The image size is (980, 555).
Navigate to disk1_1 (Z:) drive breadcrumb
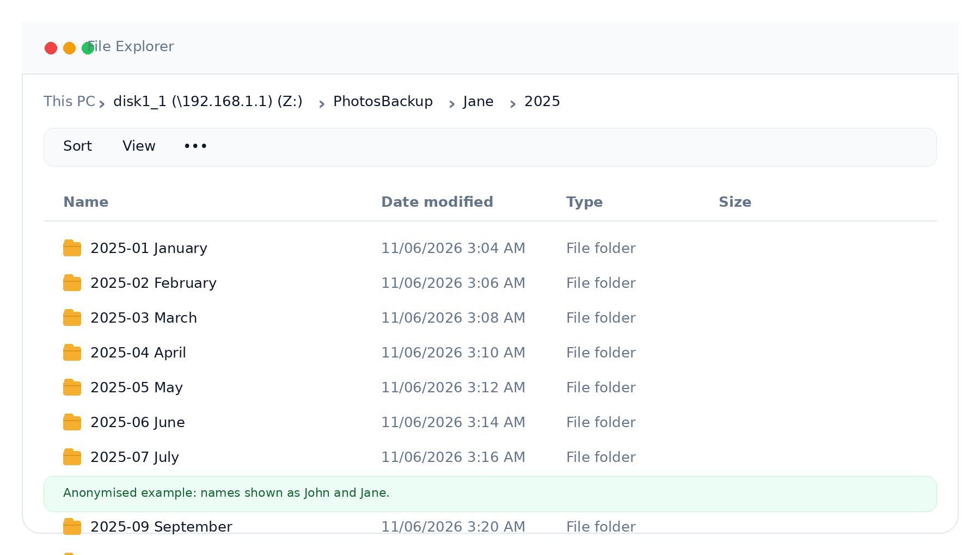208,102
